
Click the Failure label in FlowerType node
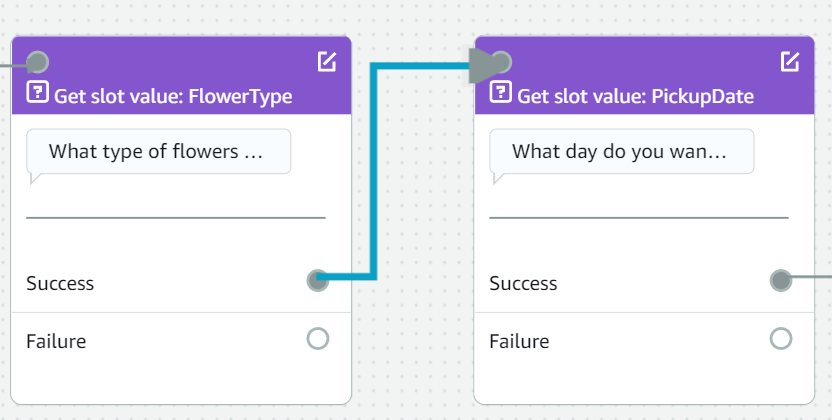click(x=56, y=341)
